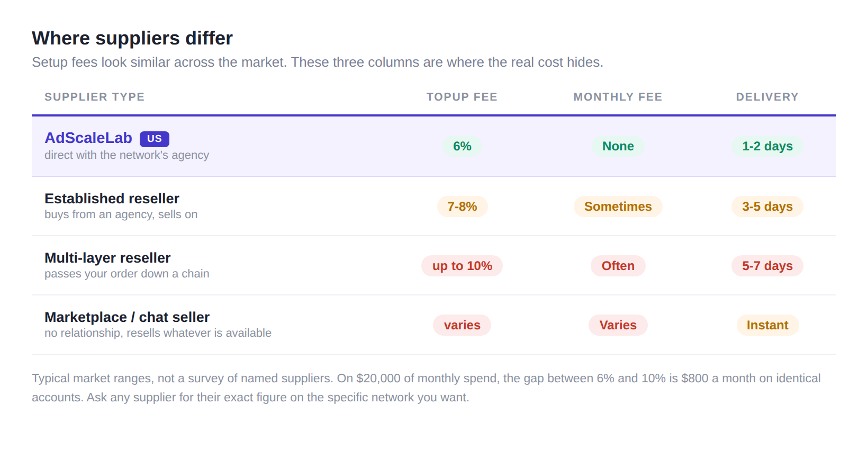Click the Monthly Fee column header

pos(618,97)
